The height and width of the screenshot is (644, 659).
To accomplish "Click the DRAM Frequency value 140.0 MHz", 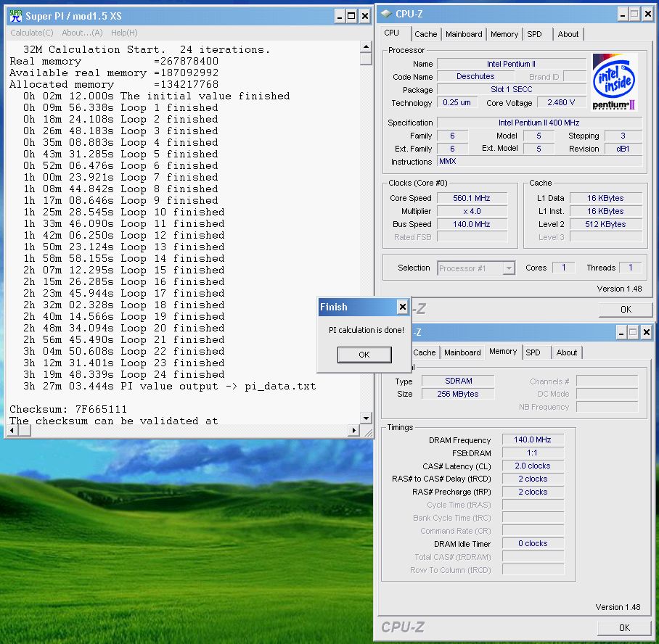I will (x=533, y=439).
